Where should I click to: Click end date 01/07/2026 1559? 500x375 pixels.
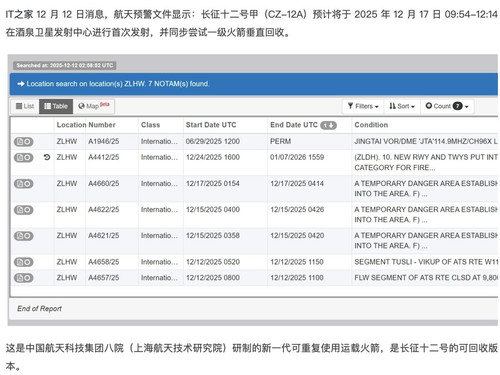297,157
